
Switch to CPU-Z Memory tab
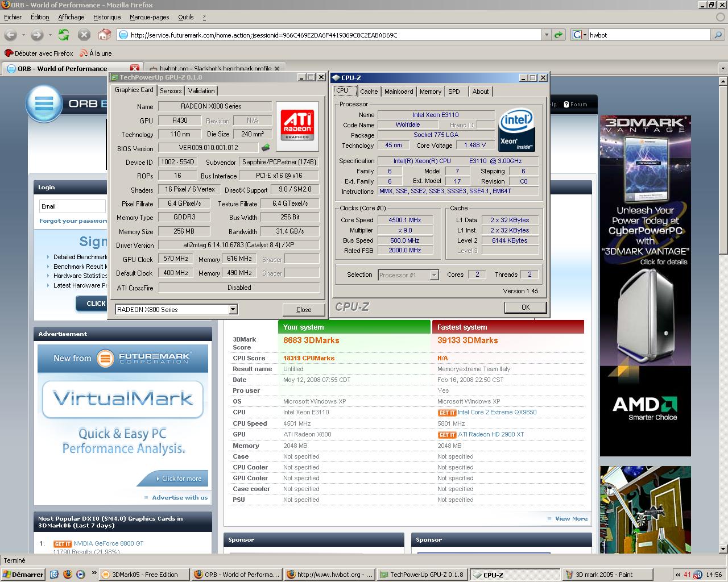[431, 92]
